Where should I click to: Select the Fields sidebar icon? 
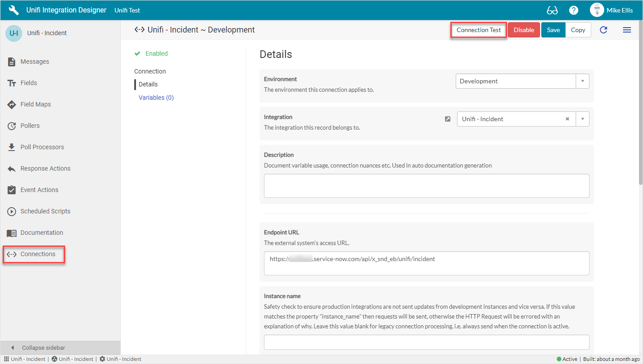(28, 83)
